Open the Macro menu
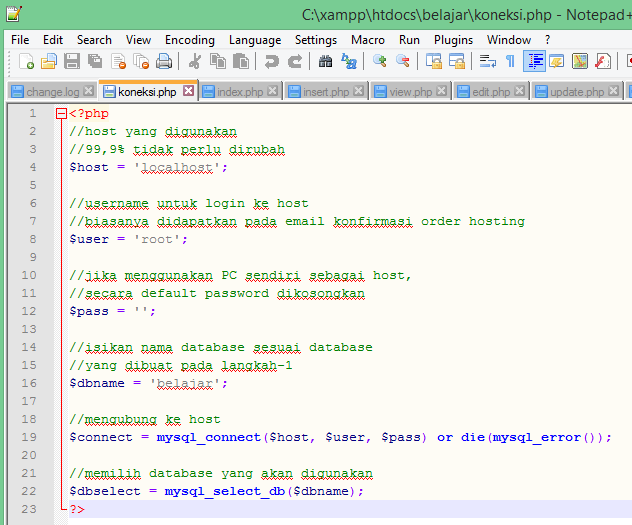This screenshot has height=525, width=632. [368, 40]
